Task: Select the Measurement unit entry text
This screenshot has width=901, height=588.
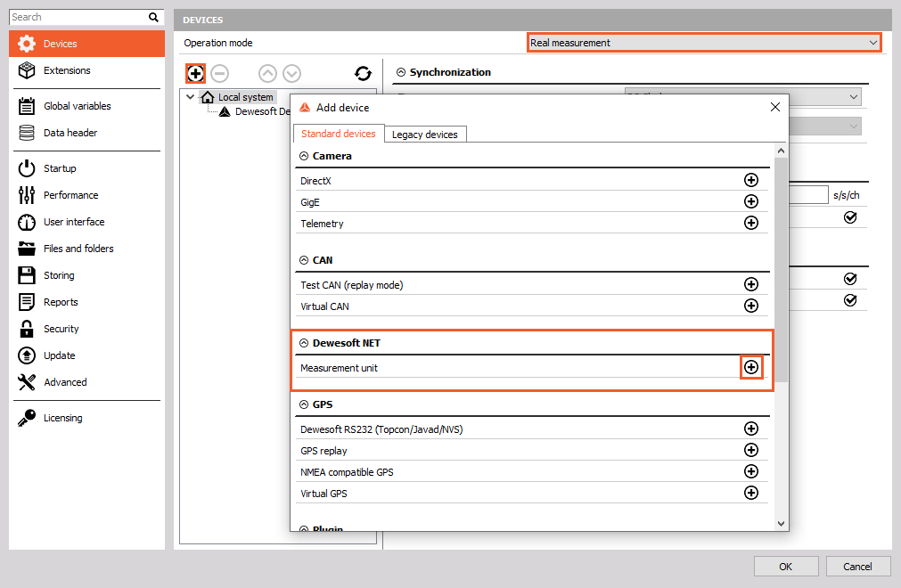Action: [339, 368]
